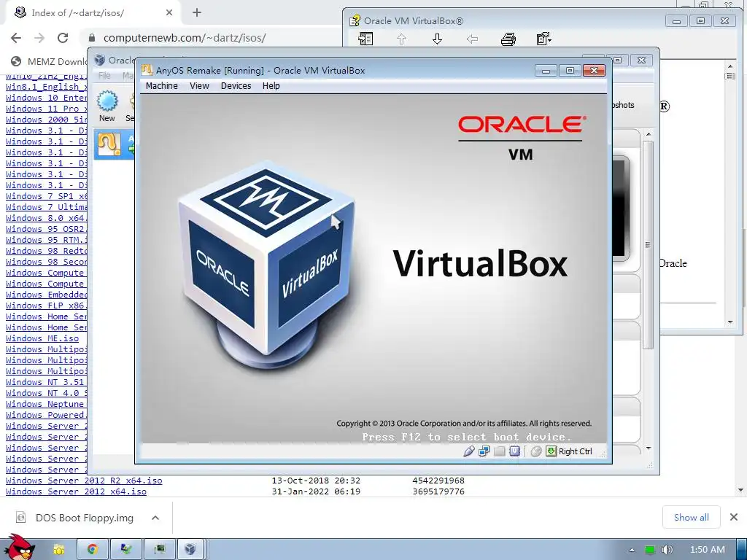The image size is (747, 560).
Task: Click the VirtualBox cube taskbar icon
Action: click(190, 550)
